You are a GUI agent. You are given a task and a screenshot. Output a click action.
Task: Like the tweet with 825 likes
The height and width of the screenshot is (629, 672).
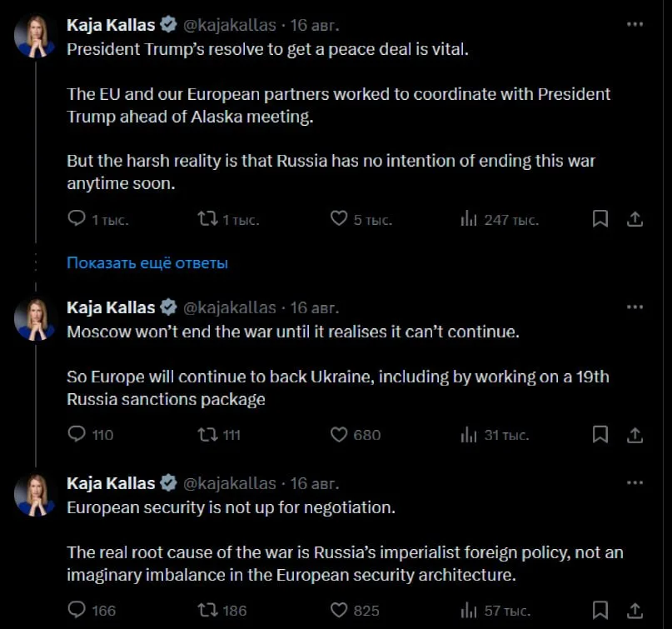click(339, 610)
